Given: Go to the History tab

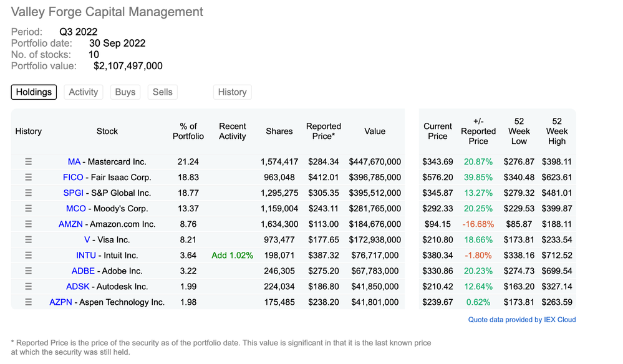Looking at the screenshot, I should click(x=232, y=92).
